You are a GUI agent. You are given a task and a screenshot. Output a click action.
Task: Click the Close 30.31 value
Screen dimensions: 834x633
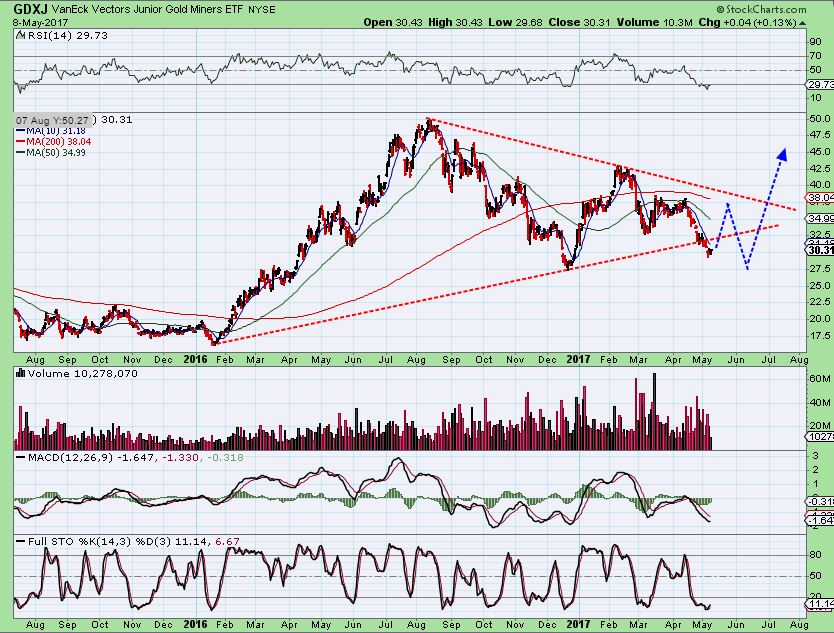pos(580,22)
